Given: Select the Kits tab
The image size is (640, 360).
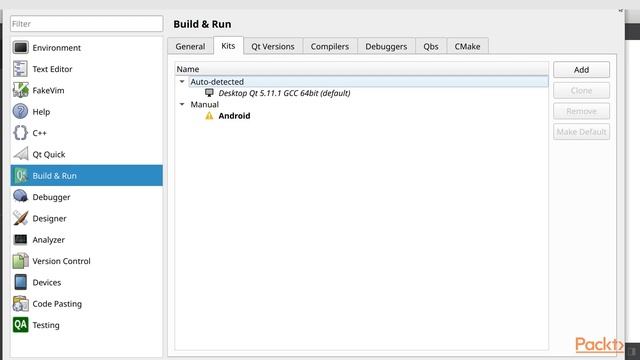Looking at the screenshot, I should click(228, 46).
